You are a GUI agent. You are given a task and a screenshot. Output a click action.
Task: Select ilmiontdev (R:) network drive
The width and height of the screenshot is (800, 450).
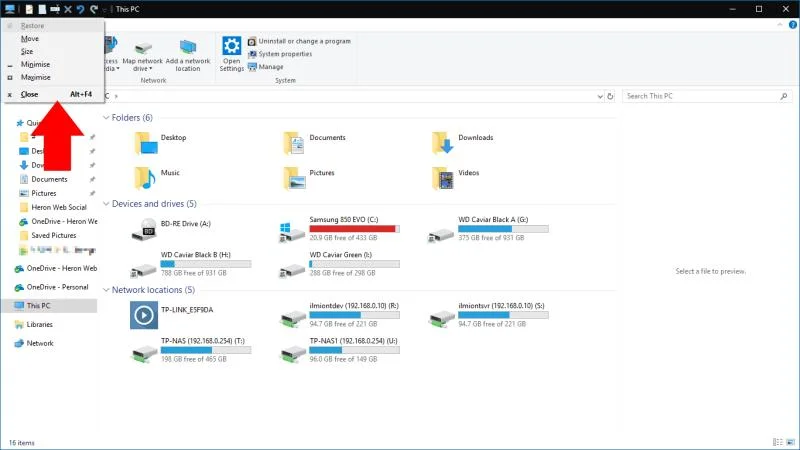click(x=339, y=315)
